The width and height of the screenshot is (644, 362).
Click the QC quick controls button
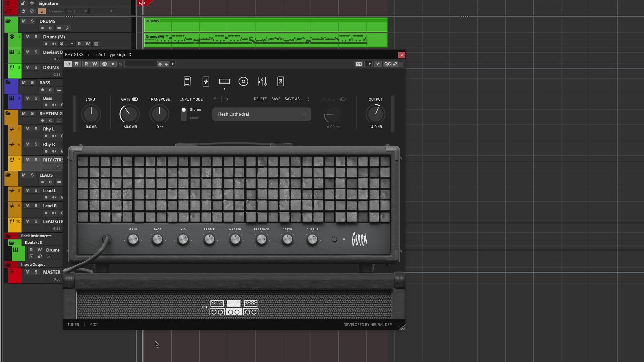(x=387, y=64)
